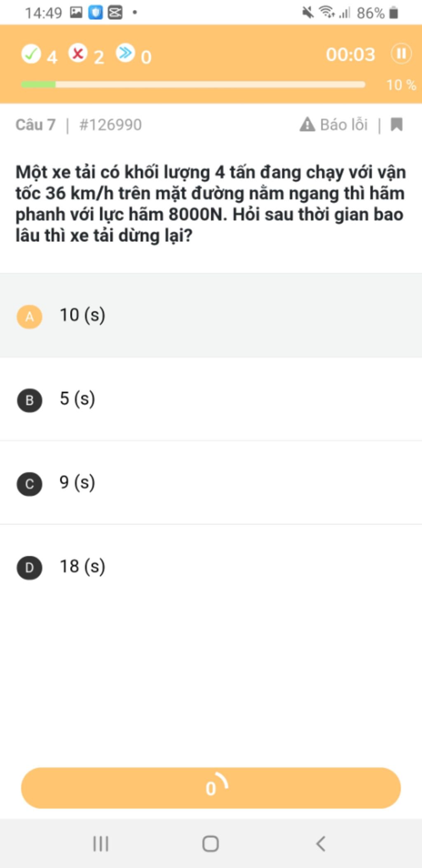Open Android recent apps button

101,843
